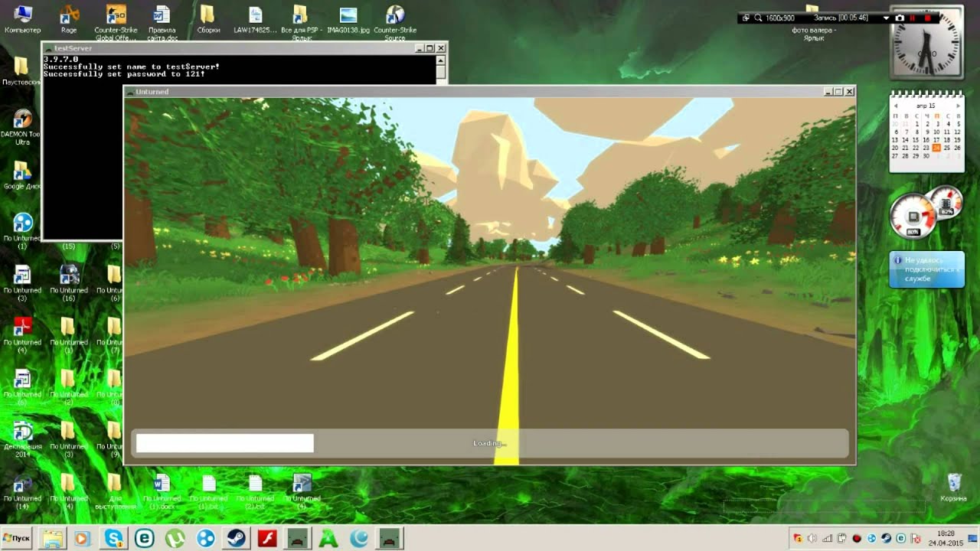Open Steam from the taskbar
980x551 pixels.
click(237, 538)
